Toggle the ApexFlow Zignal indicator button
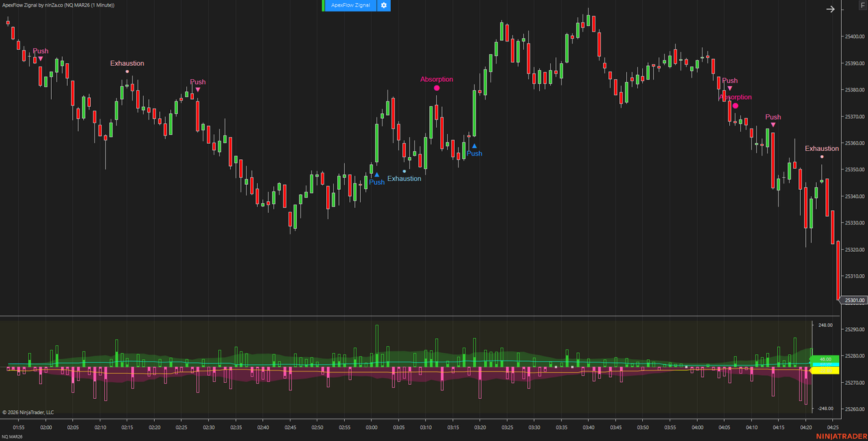 pos(350,5)
